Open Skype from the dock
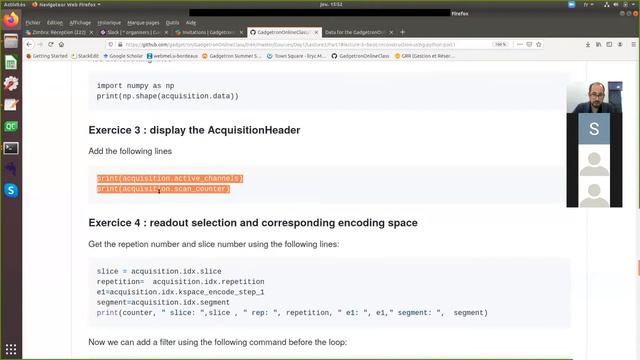The image size is (640, 360). click(11, 190)
